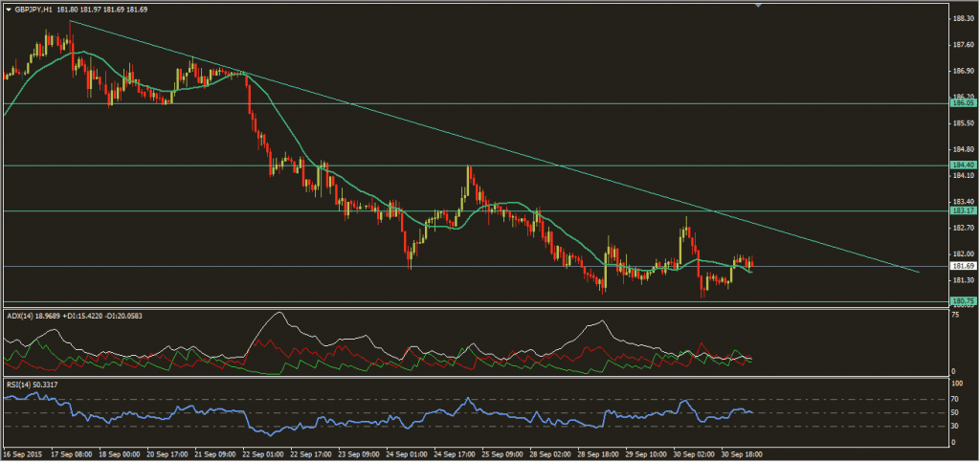Click the +DI:15.4220 reading in ADX panel
Viewport: 980px width, 462px height.
(x=81, y=317)
